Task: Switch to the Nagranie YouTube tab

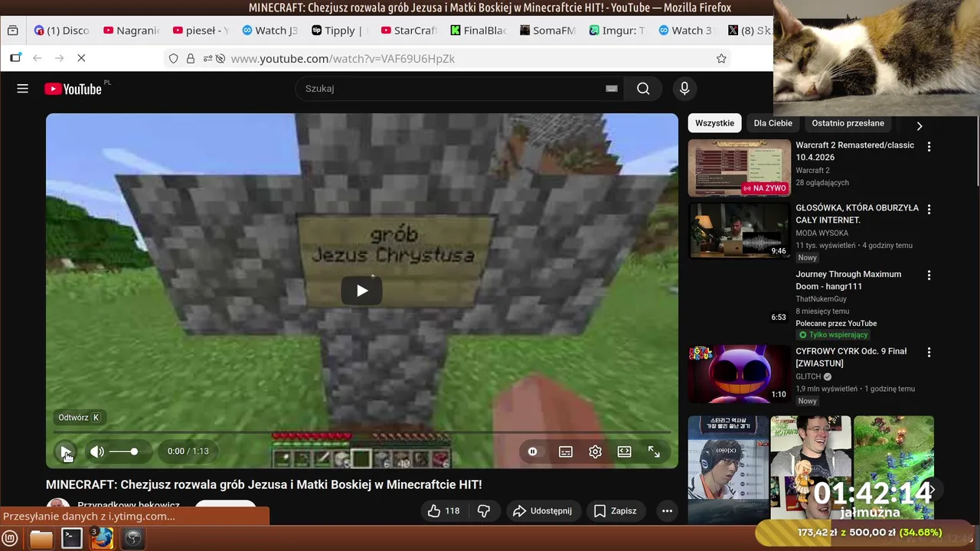Action: click(x=131, y=31)
